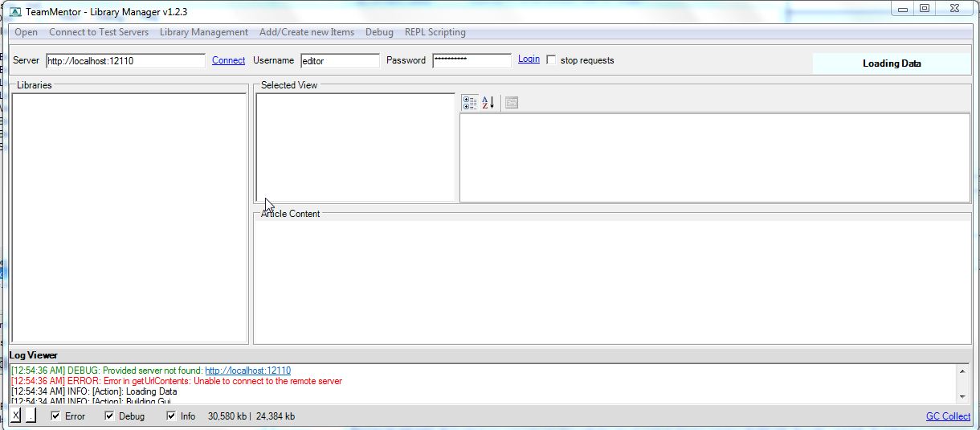Viewport: 980px width, 430px height.
Task: Click the Login link
Action: pos(529,59)
